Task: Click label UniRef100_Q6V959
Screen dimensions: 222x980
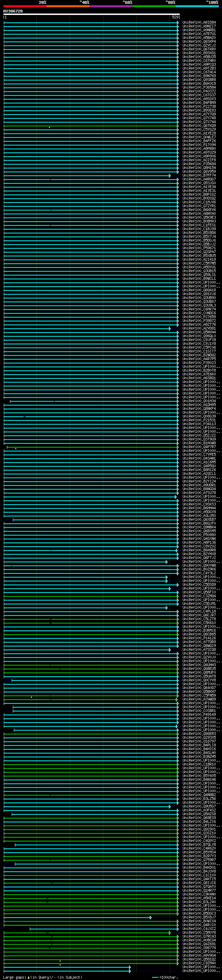Action: [x=199, y=172]
